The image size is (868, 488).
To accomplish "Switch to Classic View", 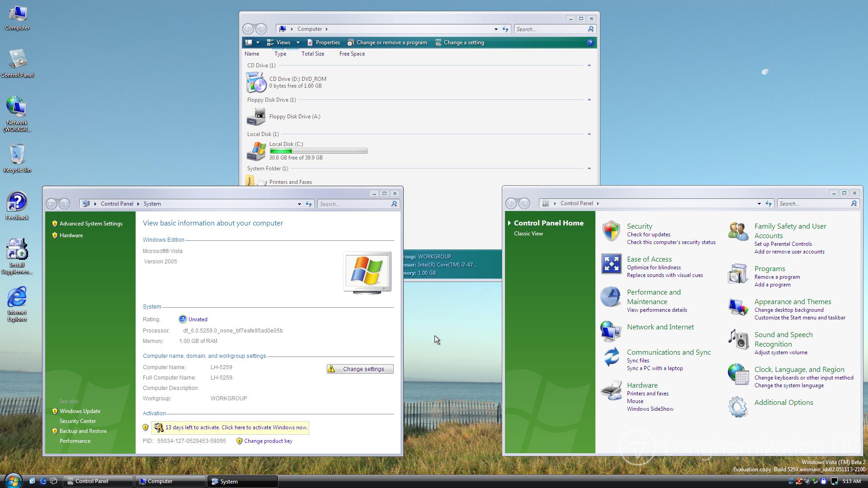I will pyautogui.click(x=528, y=234).
